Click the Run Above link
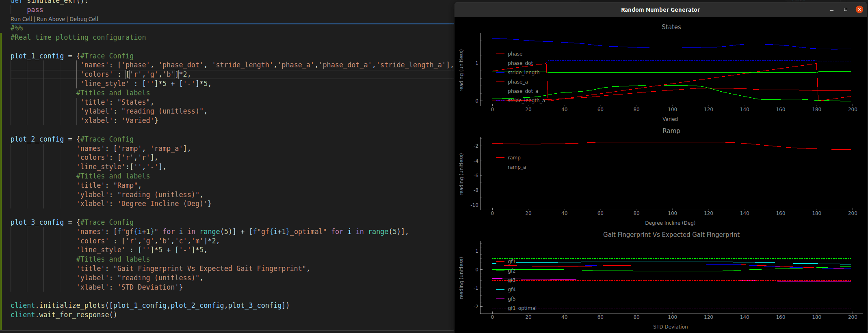 pyautogui.click(x=51, y=19)
